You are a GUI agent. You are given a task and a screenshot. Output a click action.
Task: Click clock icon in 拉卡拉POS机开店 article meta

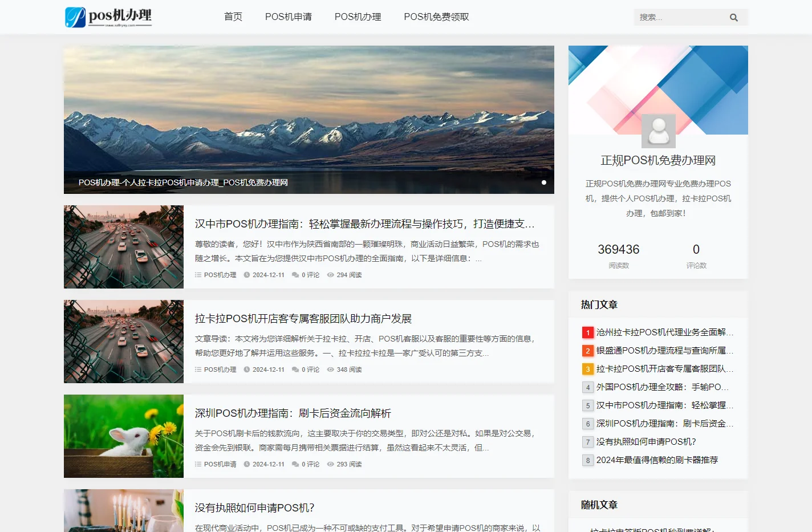[x=247, y=369]
